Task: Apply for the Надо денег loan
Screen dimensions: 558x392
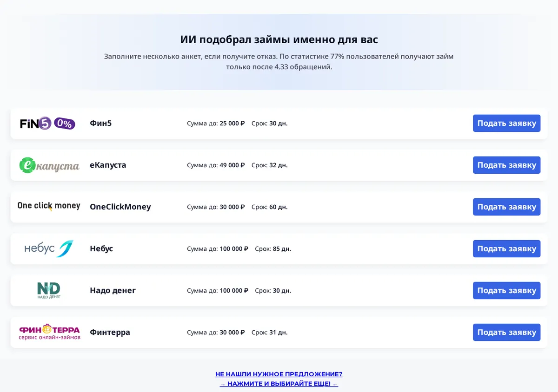Action: pyautogui.click(x=506, y=290)
